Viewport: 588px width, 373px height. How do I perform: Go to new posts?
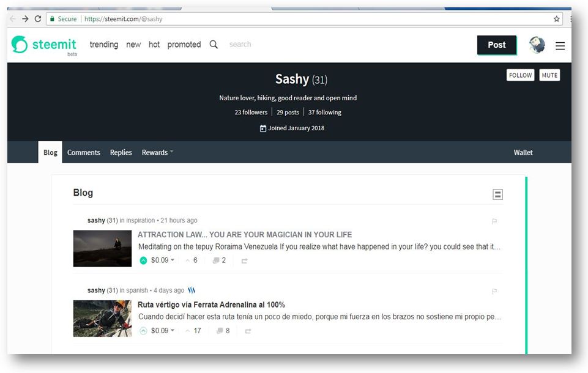point(133,45)
